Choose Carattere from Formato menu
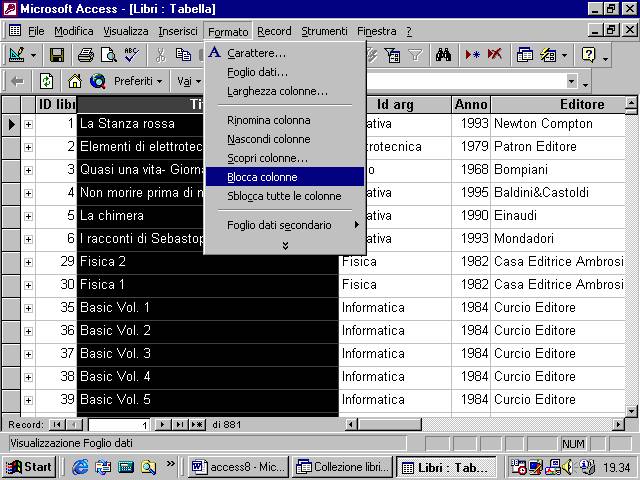Screen dimensions: 640x480 [284, 53]
